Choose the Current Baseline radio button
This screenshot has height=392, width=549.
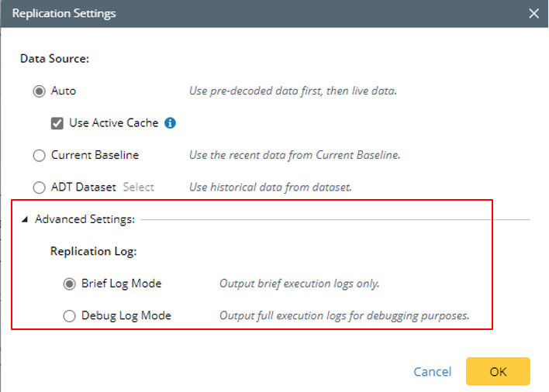pos(40,156)
